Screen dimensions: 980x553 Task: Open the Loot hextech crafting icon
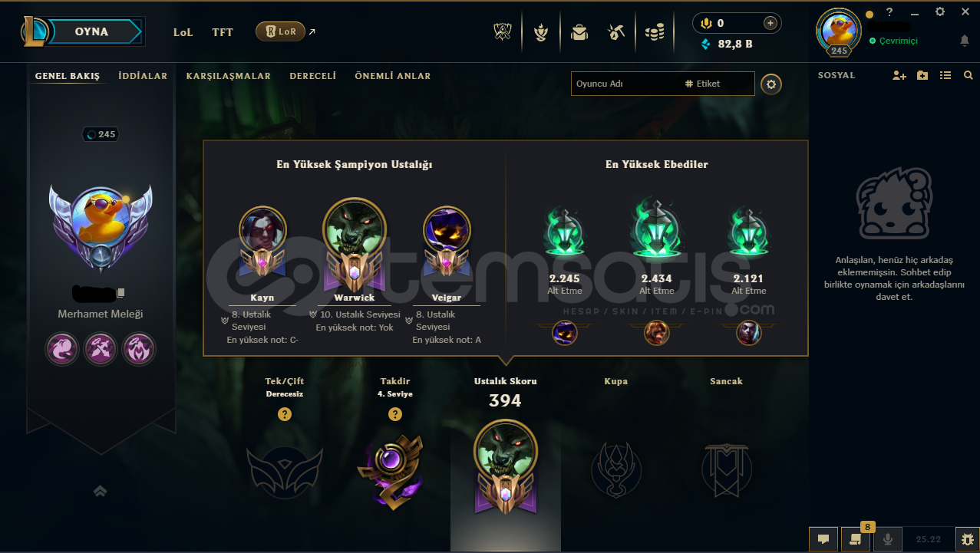616,32
